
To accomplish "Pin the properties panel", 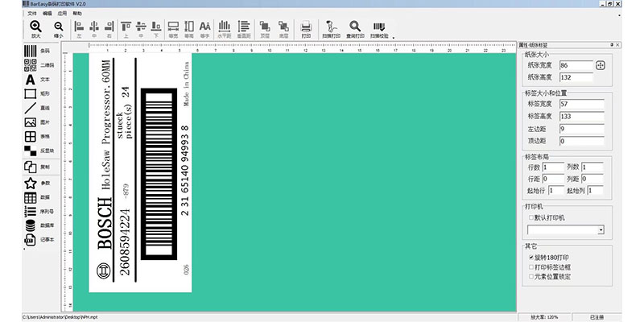I will (x=612, y=45).
